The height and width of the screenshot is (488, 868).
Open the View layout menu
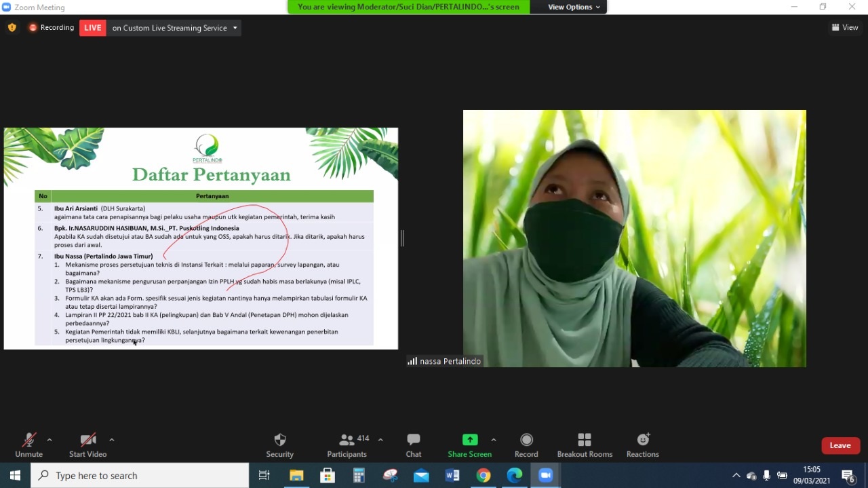click(x=845, y=28)
